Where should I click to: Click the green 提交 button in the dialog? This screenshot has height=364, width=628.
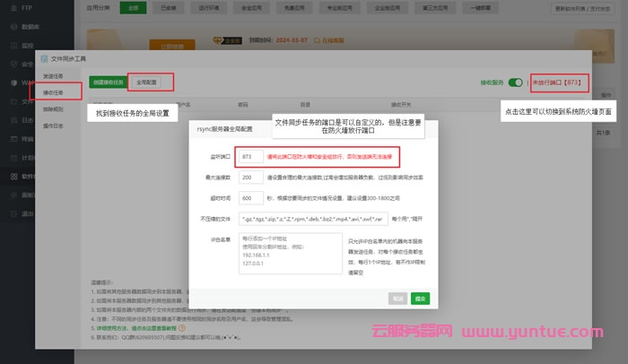coord(421,298)
